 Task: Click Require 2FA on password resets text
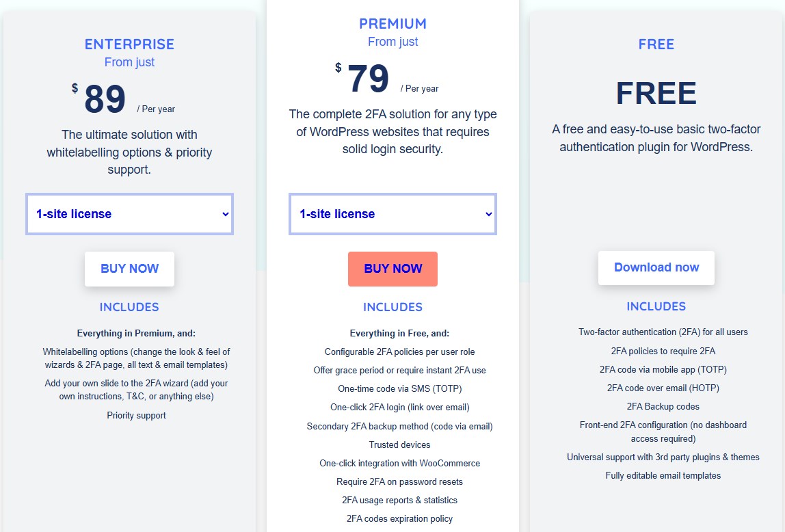coord(399,481)
